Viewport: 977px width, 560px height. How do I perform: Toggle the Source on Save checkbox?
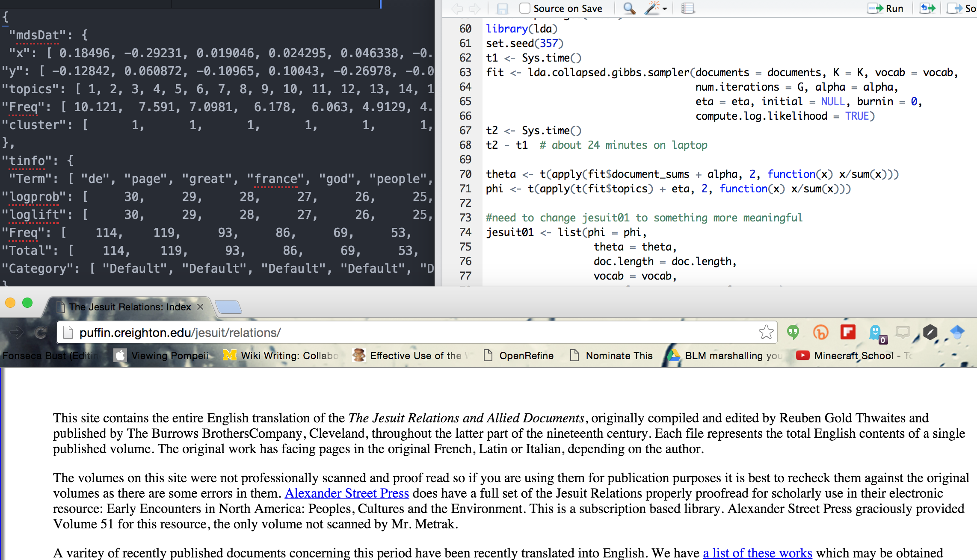coord(524,8)
